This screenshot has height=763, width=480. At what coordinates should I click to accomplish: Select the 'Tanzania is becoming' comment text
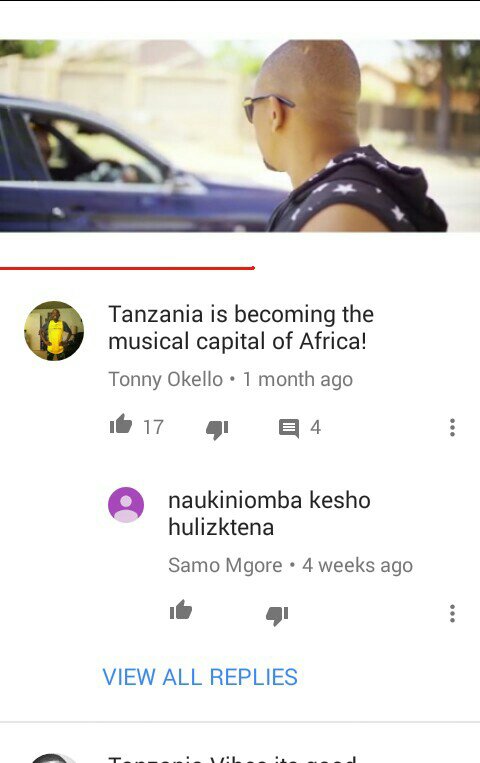(x=241, y=327)
